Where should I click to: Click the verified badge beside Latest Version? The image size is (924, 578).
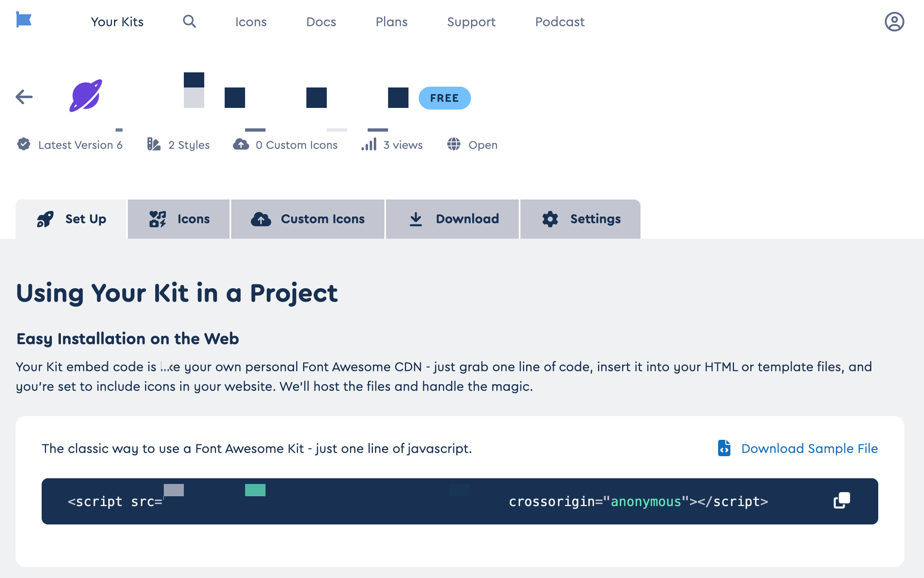click(24, 144)
